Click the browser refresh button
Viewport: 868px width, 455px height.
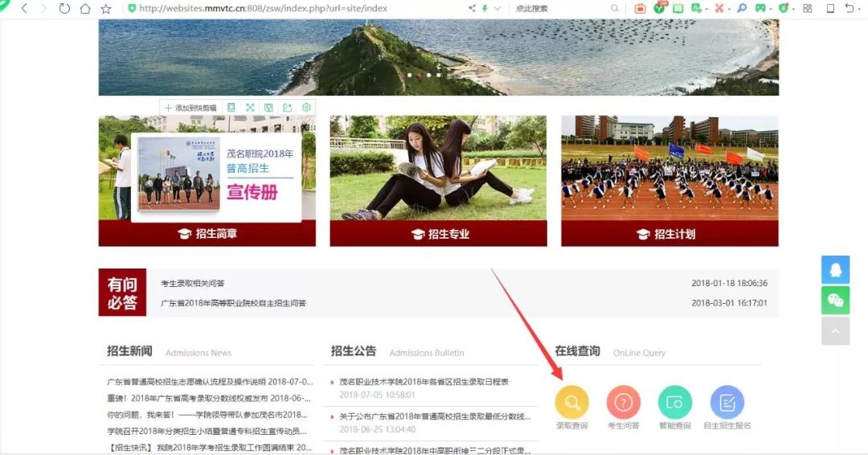click(64, 9)
